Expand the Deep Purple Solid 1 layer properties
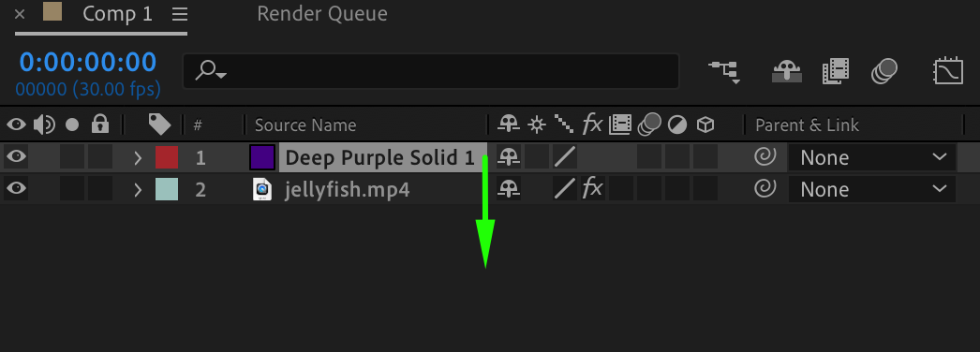Viewport: 980px width, 352px height. click(138, 157)
